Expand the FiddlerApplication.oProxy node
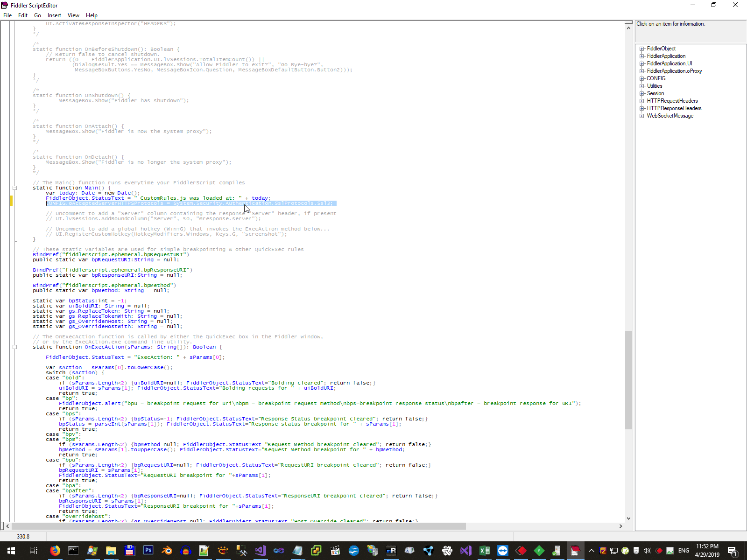The image size is (747, 560). (x=642, y=71)
